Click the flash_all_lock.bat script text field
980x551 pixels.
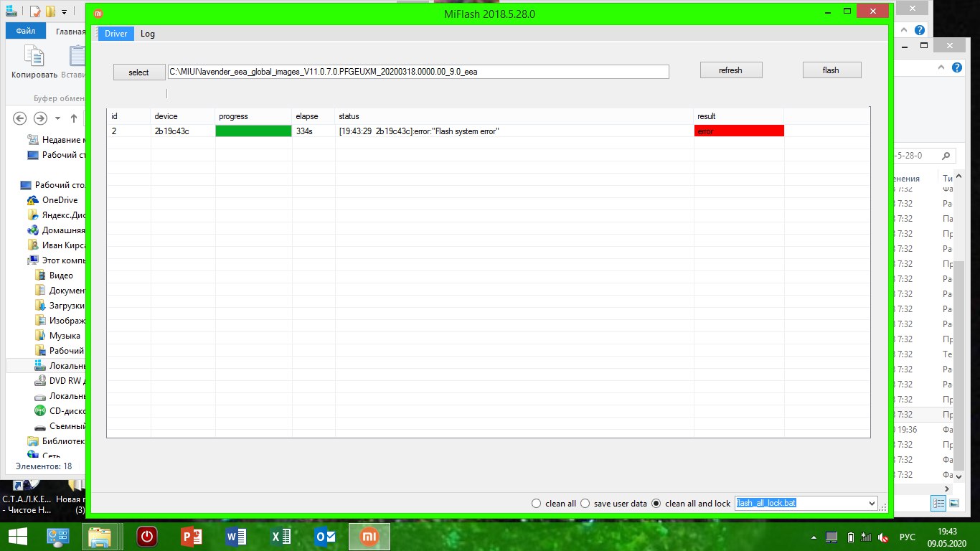[x=801, y=504]
